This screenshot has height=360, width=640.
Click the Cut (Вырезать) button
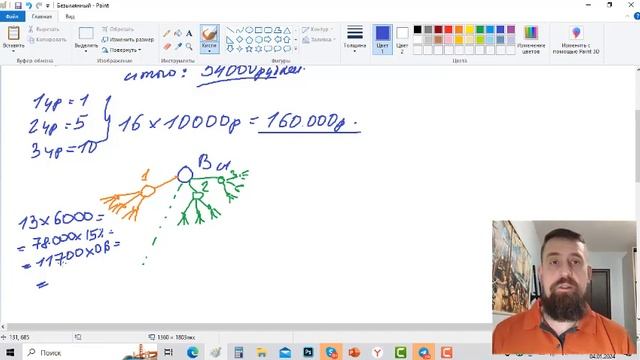coord(44,29)
